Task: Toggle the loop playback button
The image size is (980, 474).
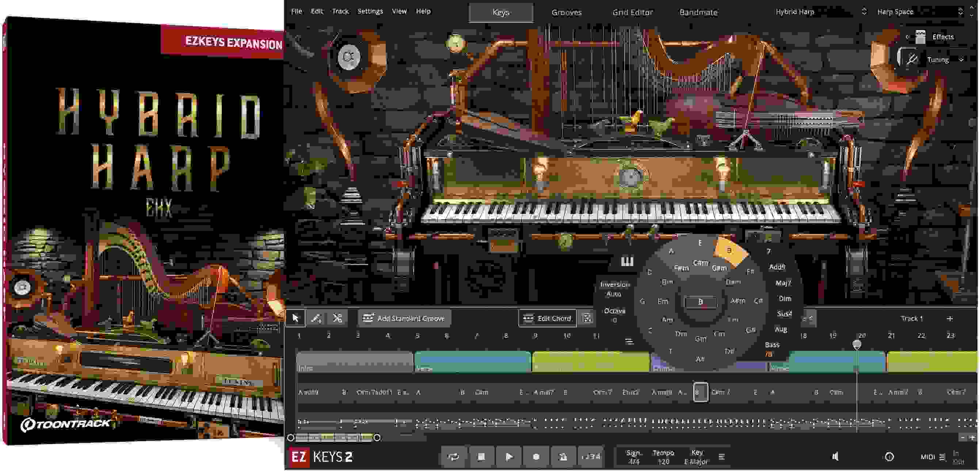Action: tap(453, 456)
